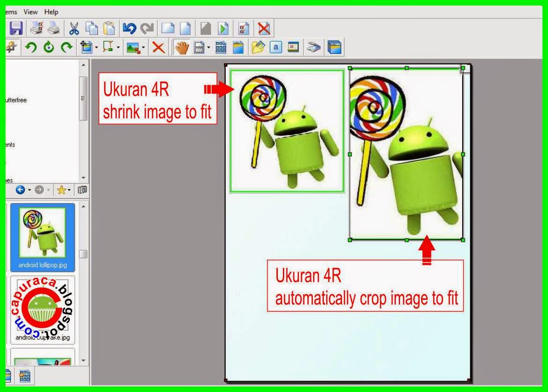Click the blue Back navigation button
The image size is (548, 392).
pyautogui.click(x=20, y=189)
